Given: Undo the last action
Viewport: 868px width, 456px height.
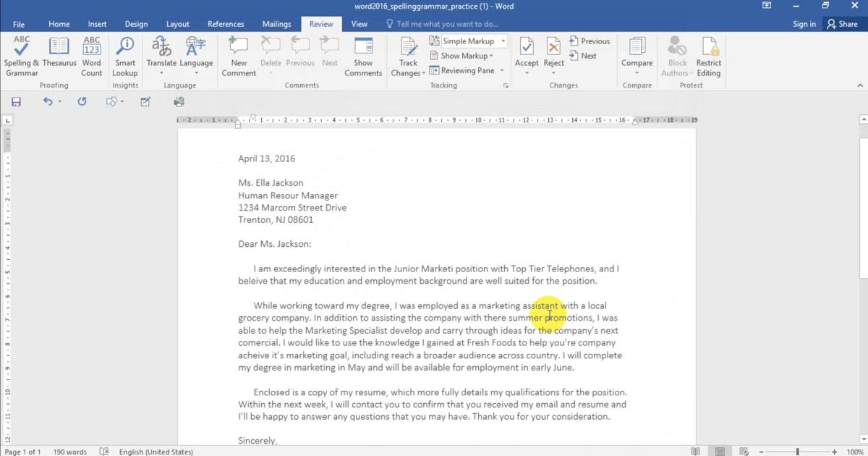Looking at the screenshot, I should 47,102.
